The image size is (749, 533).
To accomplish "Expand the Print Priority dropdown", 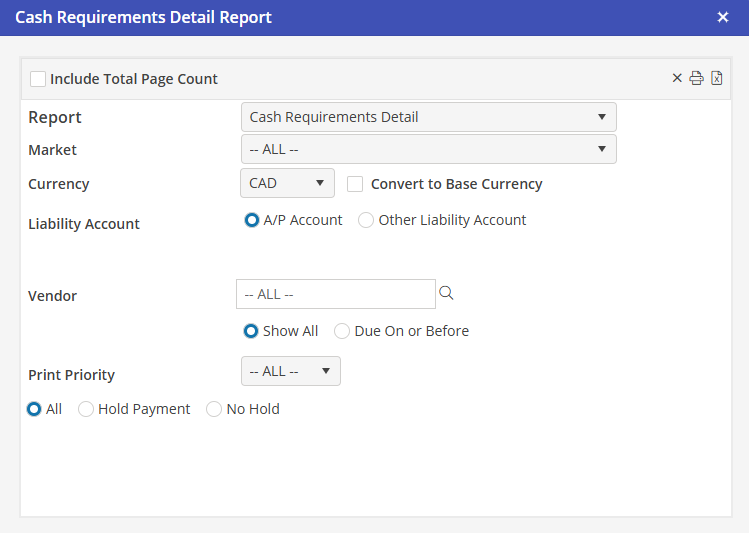I will tap(290, 371).
